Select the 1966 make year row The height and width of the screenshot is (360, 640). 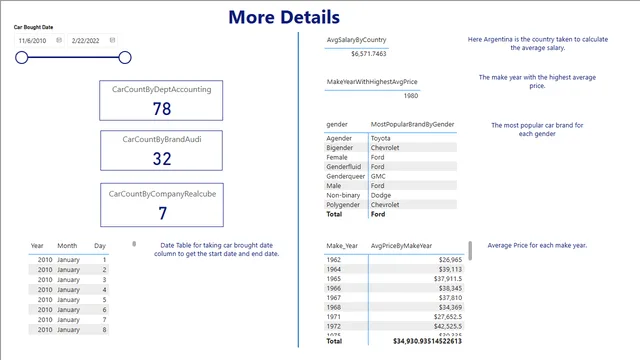394,288
